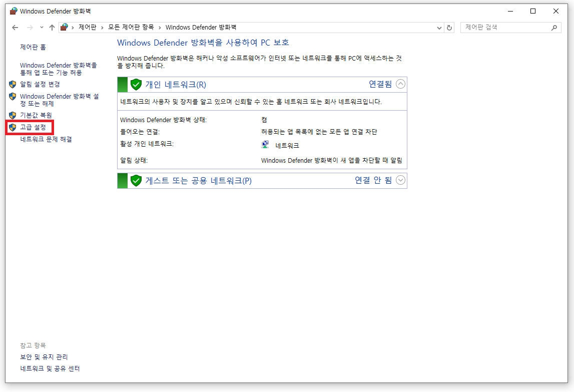Expand the address bar history dropdown
Screen dimensions: 574x392
pos(439,28)
